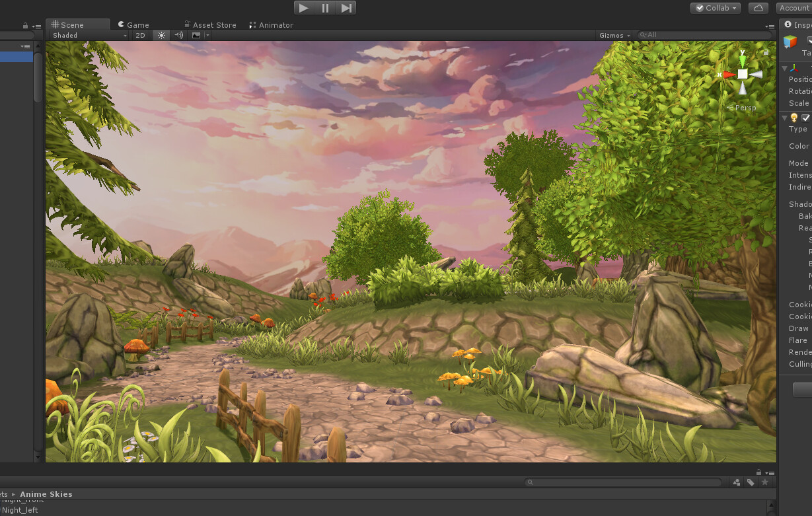Screen dimensions: 812x516
Task: Click the Account button
Action: 796,8
